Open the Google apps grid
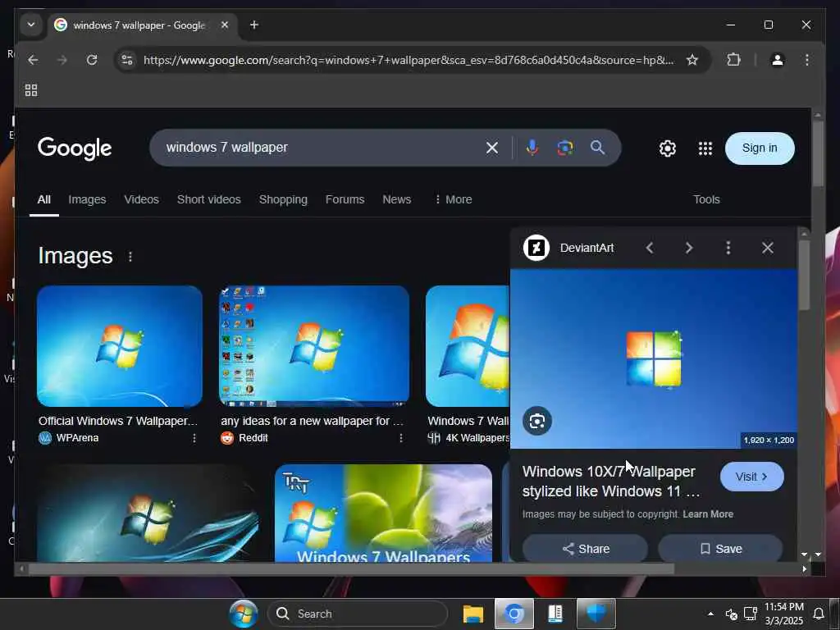This screenshot has height=630, width=840. [705, 148]
